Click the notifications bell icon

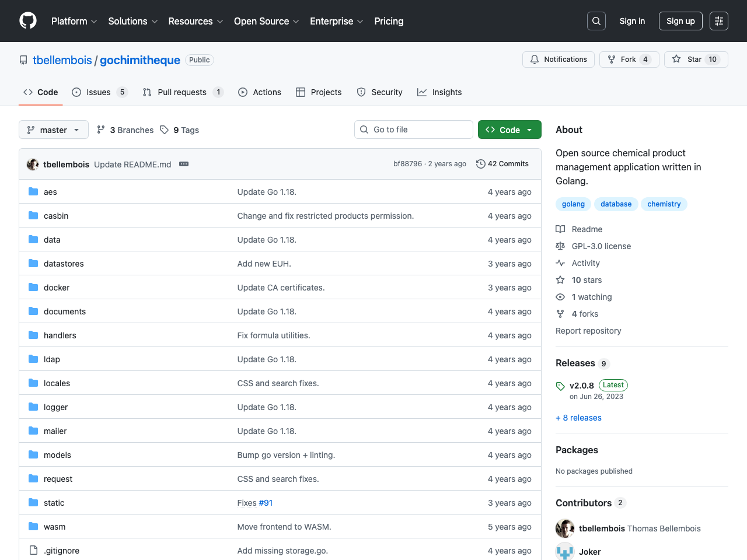pos(534,59)
